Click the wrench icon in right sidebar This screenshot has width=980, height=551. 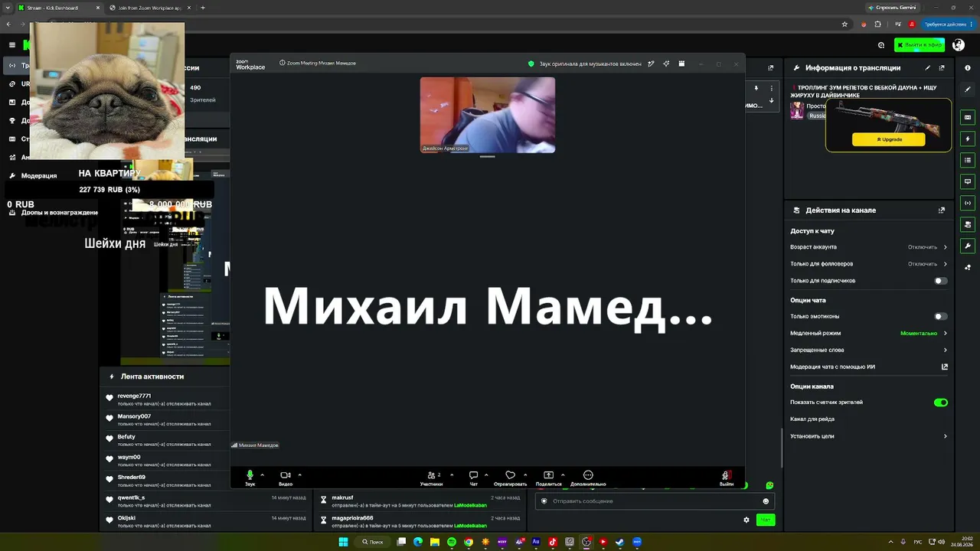point(968,246)
